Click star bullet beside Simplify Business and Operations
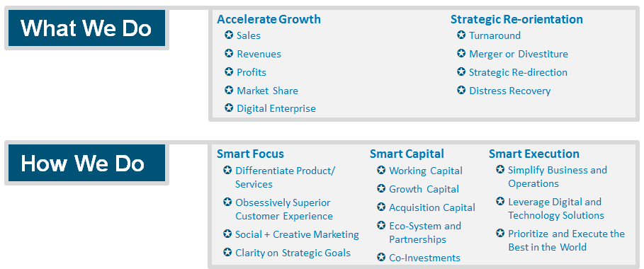 [x=500, y=169]
